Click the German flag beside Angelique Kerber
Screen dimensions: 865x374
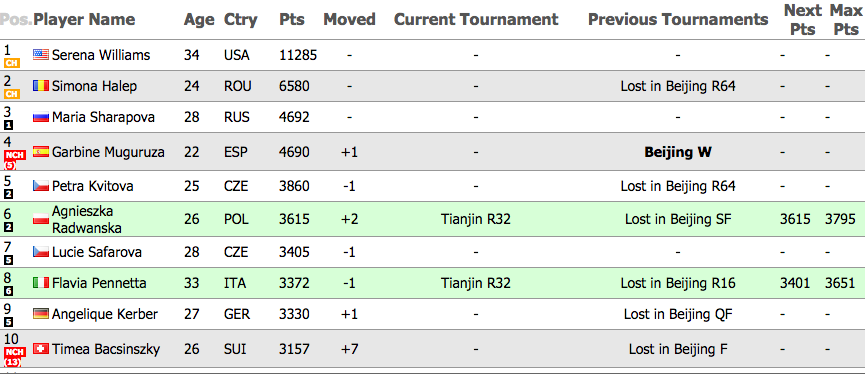(x=41, y=314)
